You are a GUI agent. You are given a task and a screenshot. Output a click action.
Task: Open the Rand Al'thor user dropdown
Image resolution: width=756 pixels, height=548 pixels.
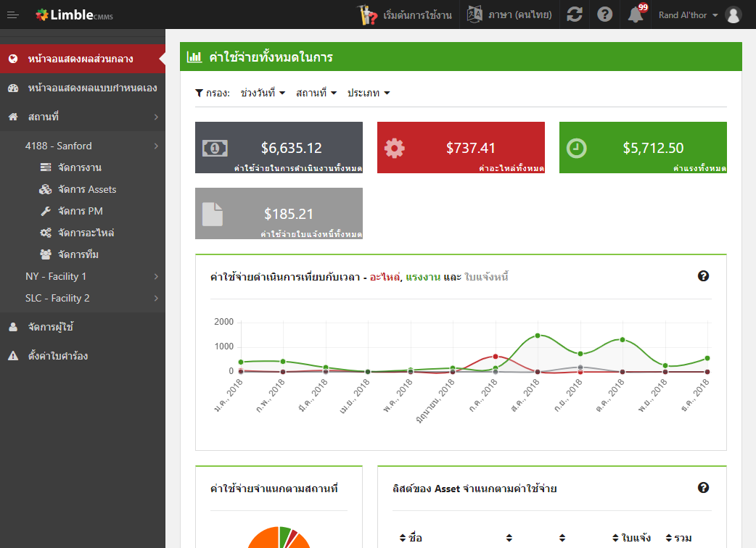click(x=688, y=15)
